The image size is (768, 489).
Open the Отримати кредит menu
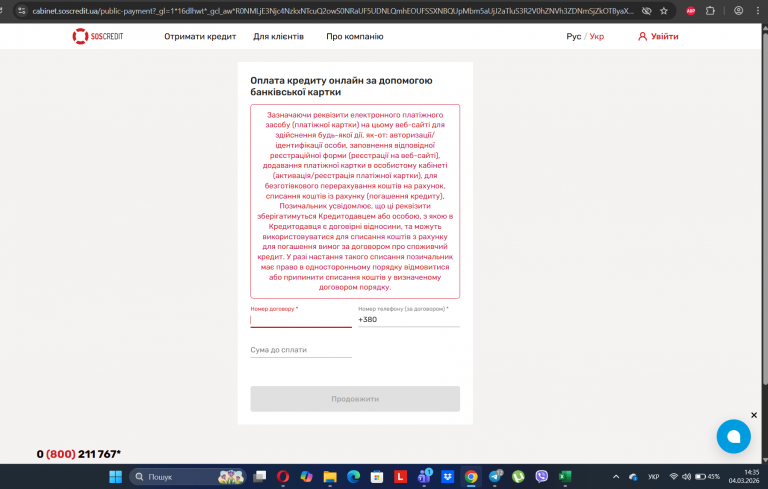pos(200,37)
